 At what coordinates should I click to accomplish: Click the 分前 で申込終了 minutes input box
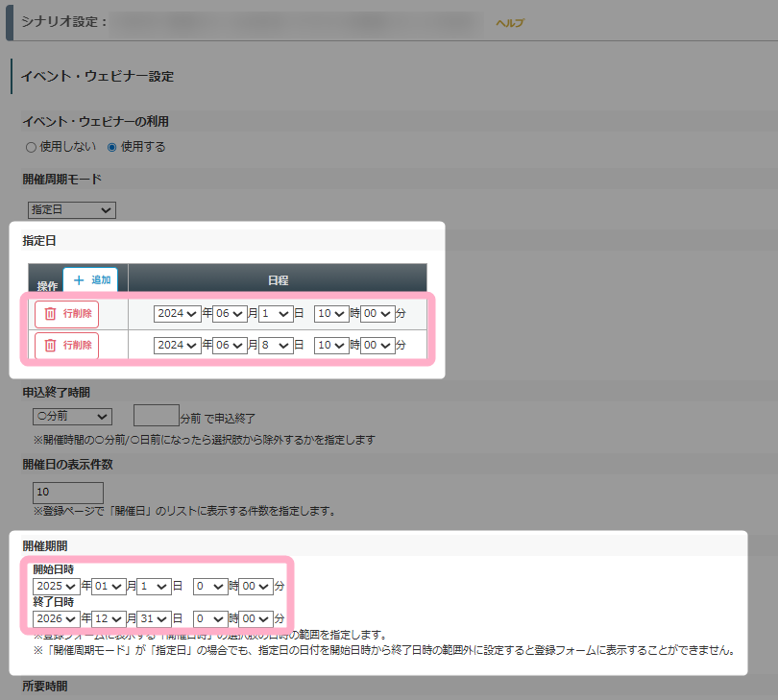click(156, 416)
